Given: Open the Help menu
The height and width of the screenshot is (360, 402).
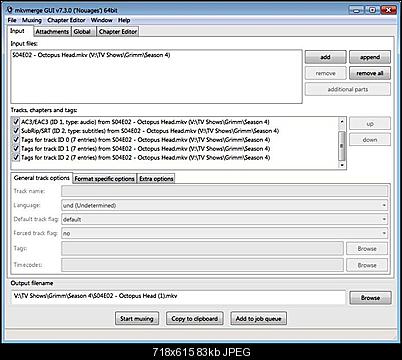Looking at the screenshot, I should tap(124, 20).
